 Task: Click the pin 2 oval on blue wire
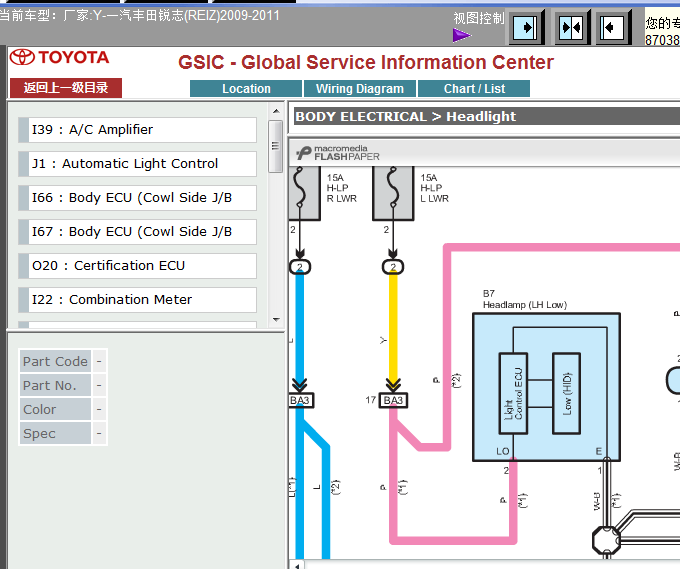pos(300,267)
